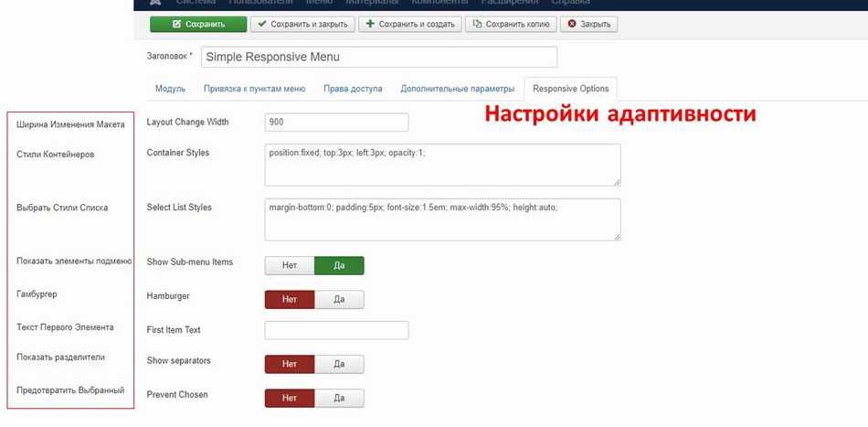
Task: Open the Права доступа tab
Action: coord(353,89)
